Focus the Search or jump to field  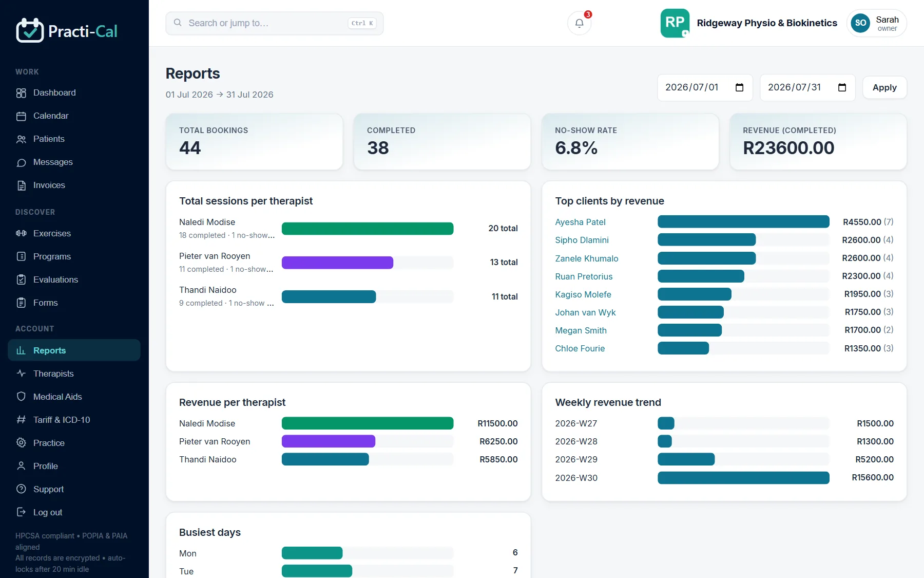point(274,23)
